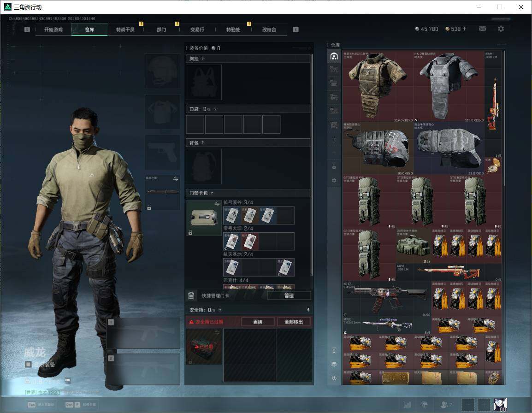Click the 45,780 currency balance
Screen dimensions: 532x413
point(426,29)
